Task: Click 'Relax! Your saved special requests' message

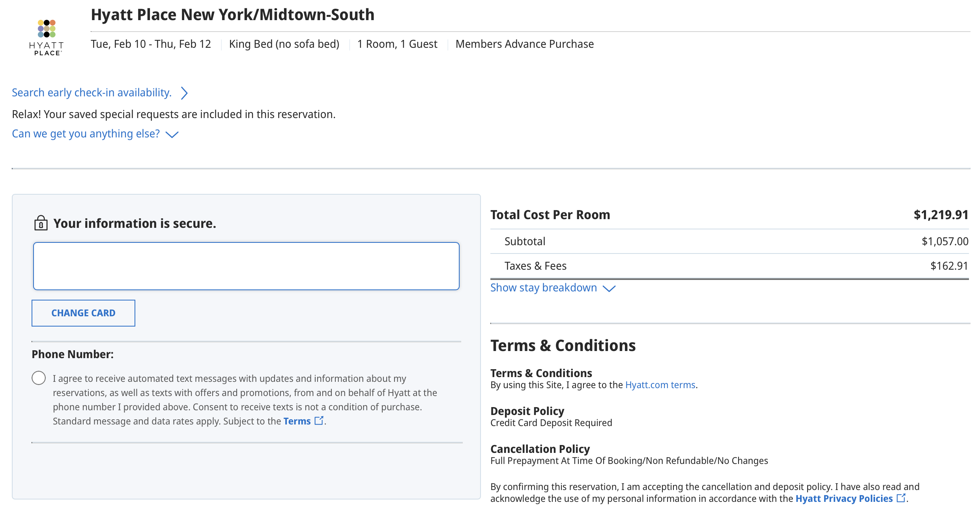Action: coord(174,114)
